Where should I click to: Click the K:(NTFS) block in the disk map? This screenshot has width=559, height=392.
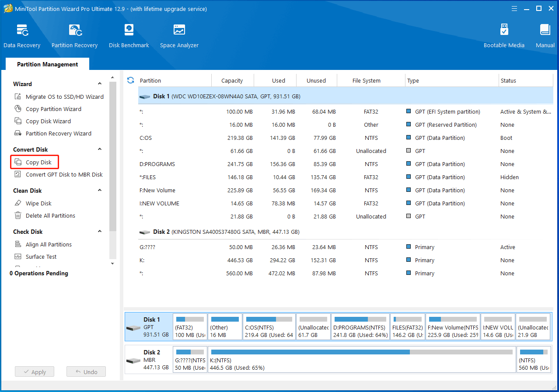362,359
